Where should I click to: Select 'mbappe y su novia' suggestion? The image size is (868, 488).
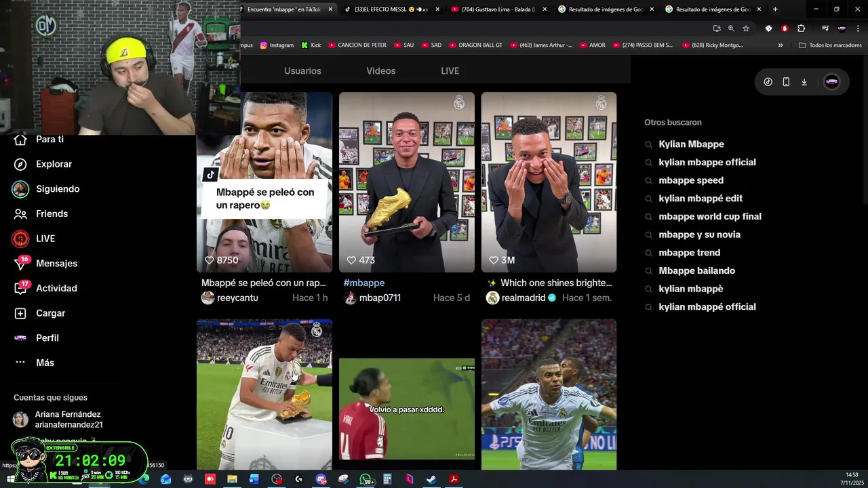(x=699, y=235)
